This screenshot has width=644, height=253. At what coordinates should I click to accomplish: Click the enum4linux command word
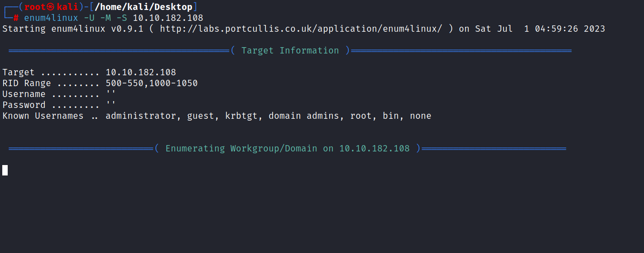[x=51, y=18]
